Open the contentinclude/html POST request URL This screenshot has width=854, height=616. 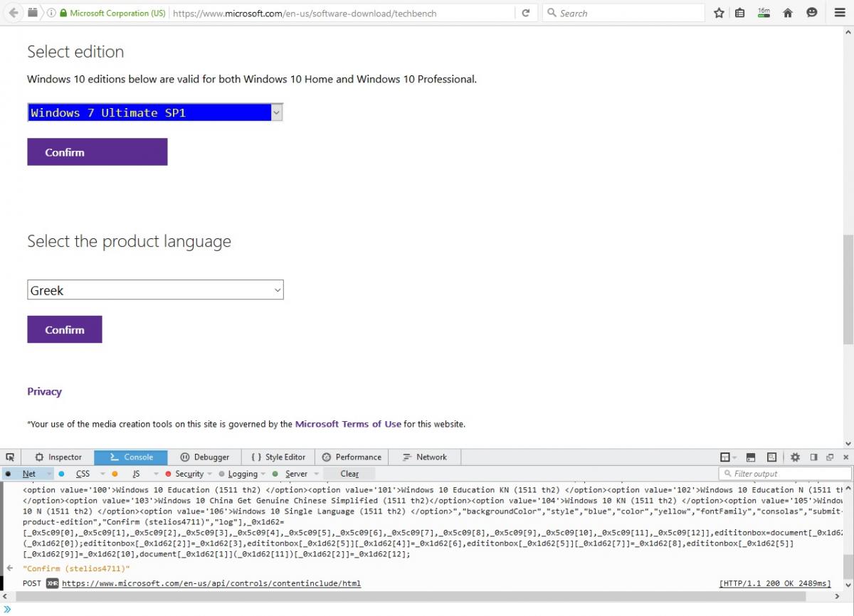[x=211, y=583]
